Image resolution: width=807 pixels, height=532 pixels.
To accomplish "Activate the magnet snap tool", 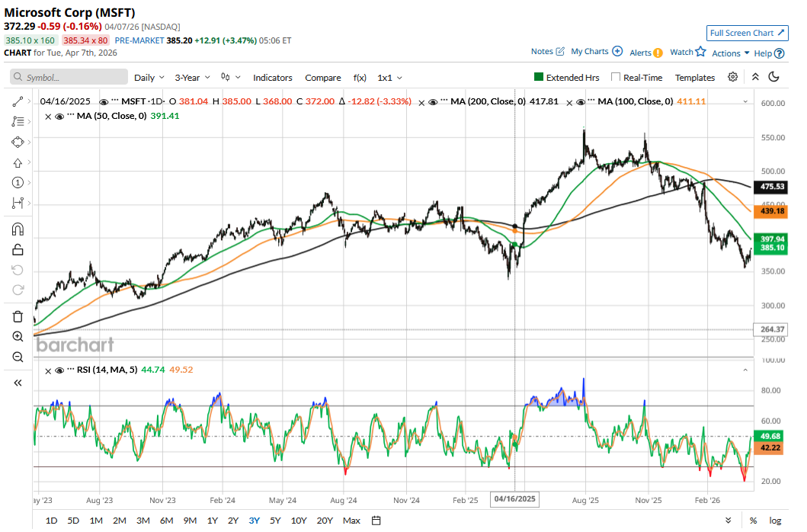I will (18, 229).
